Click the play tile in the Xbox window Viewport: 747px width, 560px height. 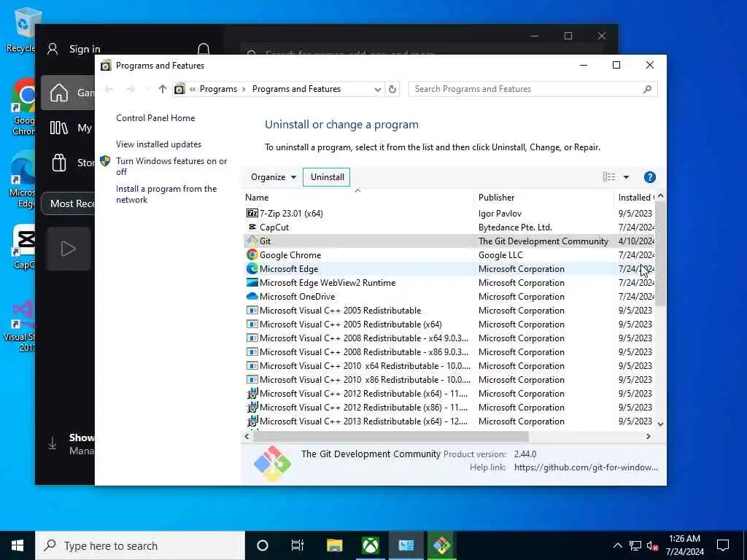coord(68,249)
